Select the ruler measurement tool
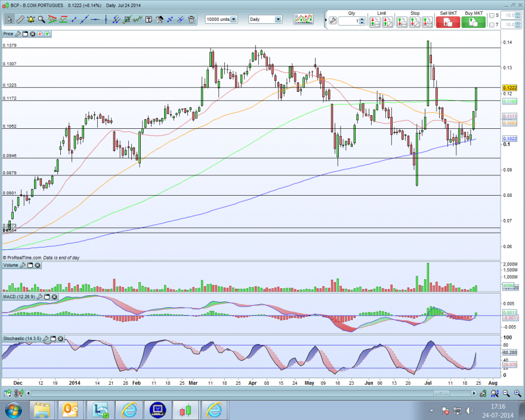Viewport: 525px width, 420px height. click(20, 20)
